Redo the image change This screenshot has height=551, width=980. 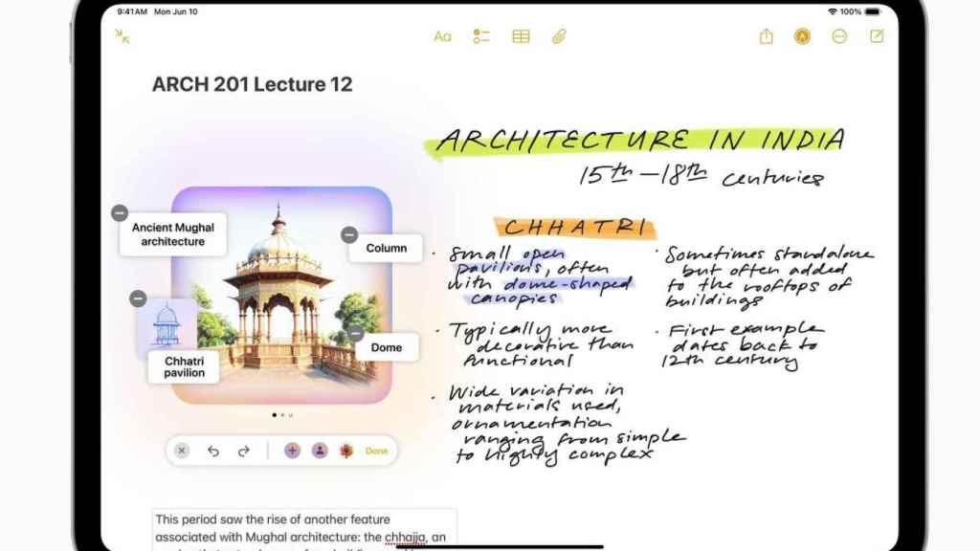click(x=244, y=451)
